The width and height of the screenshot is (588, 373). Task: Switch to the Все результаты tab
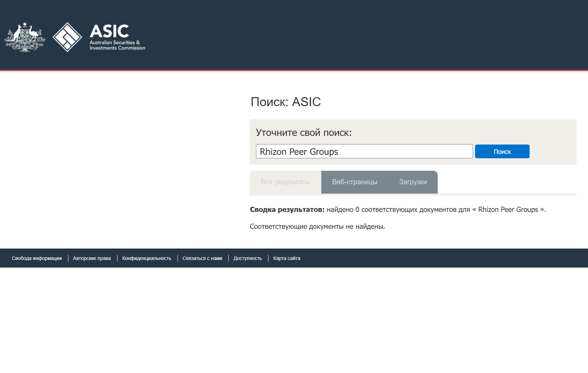click(285, 182)
